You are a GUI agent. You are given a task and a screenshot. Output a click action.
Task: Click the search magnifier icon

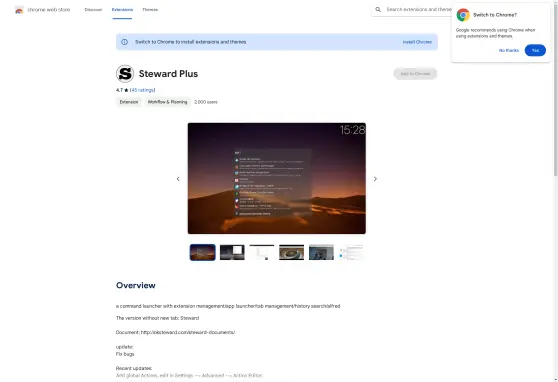click(378, 10)
